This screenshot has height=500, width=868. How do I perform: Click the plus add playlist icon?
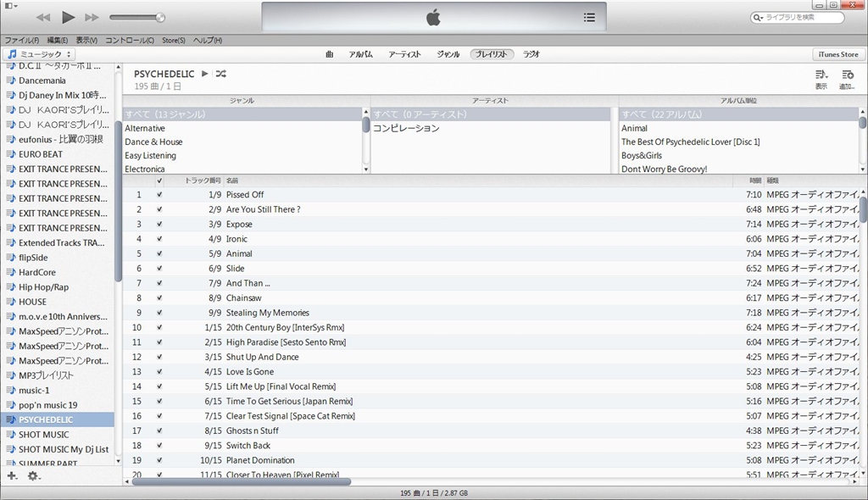point(12,475)
